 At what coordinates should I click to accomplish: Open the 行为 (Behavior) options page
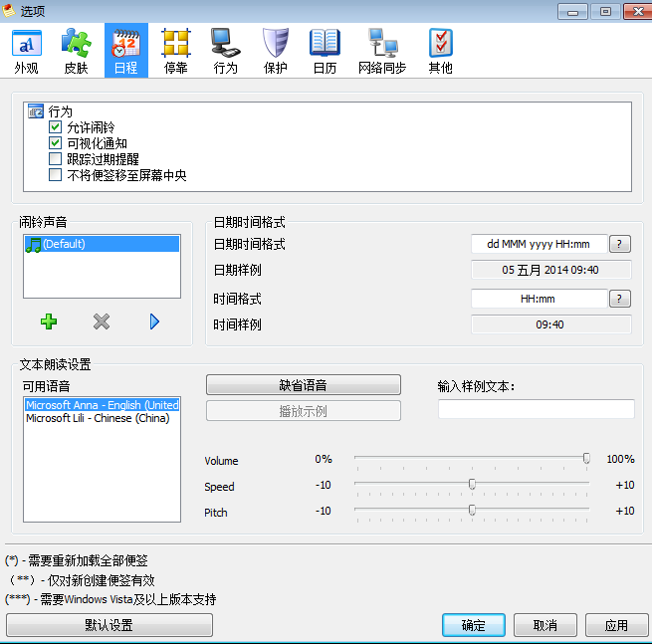[x=226, y=51]
